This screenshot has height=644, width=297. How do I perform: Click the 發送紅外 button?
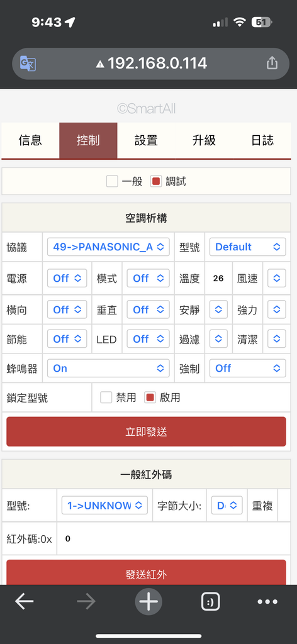coord(146,572)
